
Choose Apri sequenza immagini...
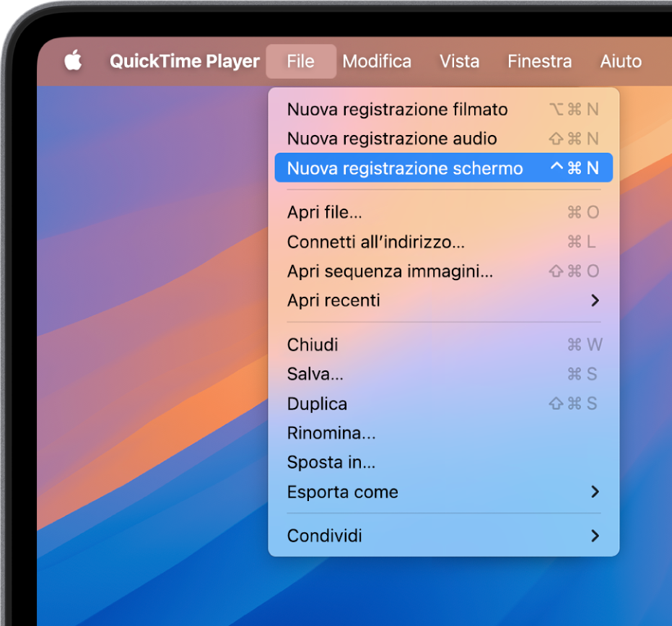click(444, 271)
